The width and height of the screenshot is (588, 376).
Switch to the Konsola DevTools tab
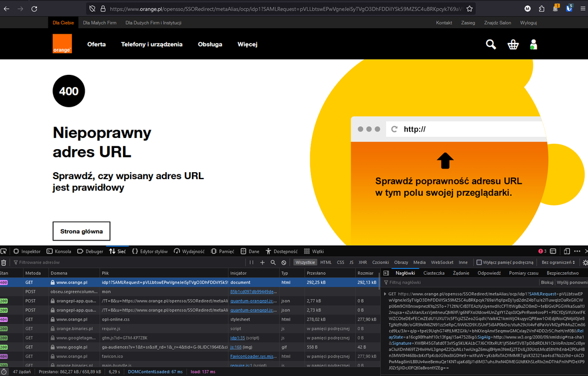point(59,251)
